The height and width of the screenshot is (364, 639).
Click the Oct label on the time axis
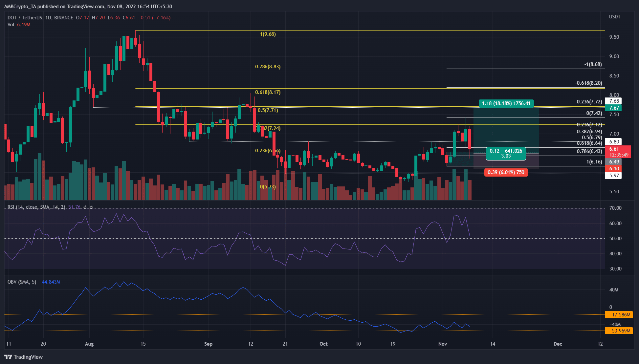(x=323, y=344)
